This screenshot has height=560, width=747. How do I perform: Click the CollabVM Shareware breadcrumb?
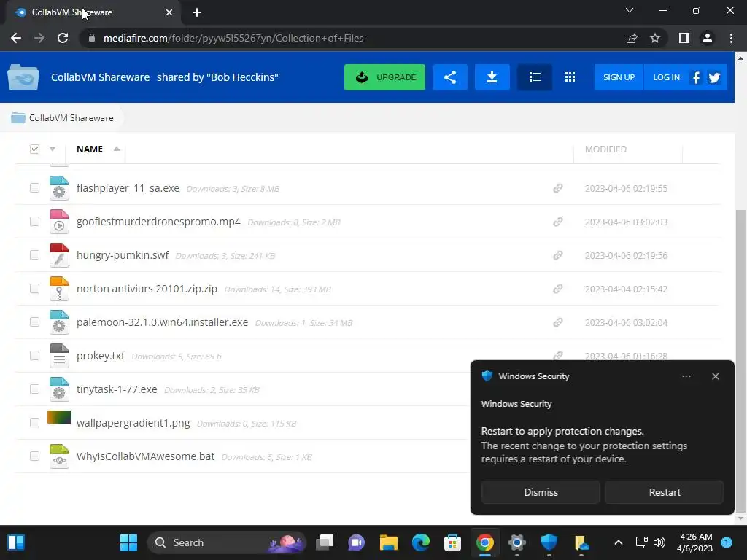(x=71, y=117)
